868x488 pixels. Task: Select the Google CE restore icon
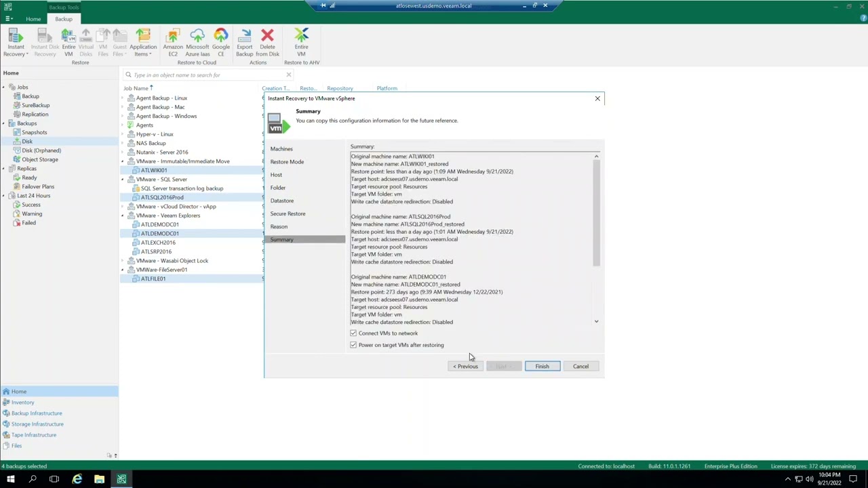tap(221, 42)
